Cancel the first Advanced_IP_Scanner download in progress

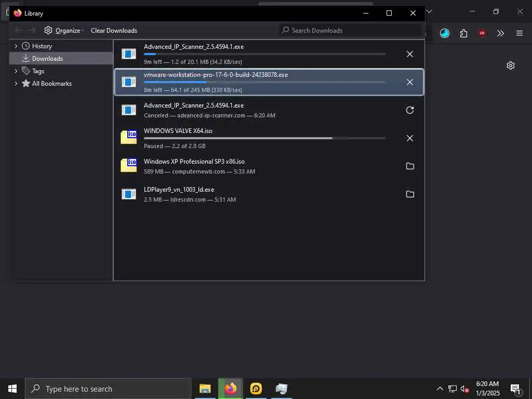[x=410, y=54]
